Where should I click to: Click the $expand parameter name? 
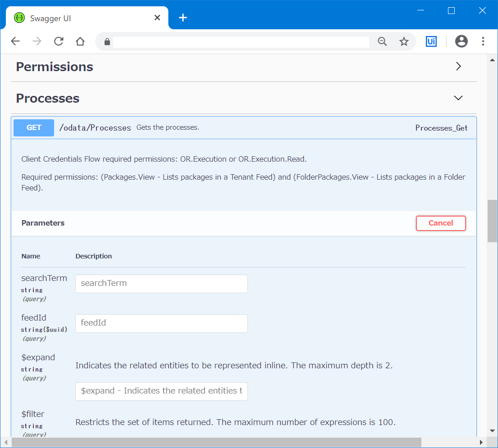click(x=38, y=357)
